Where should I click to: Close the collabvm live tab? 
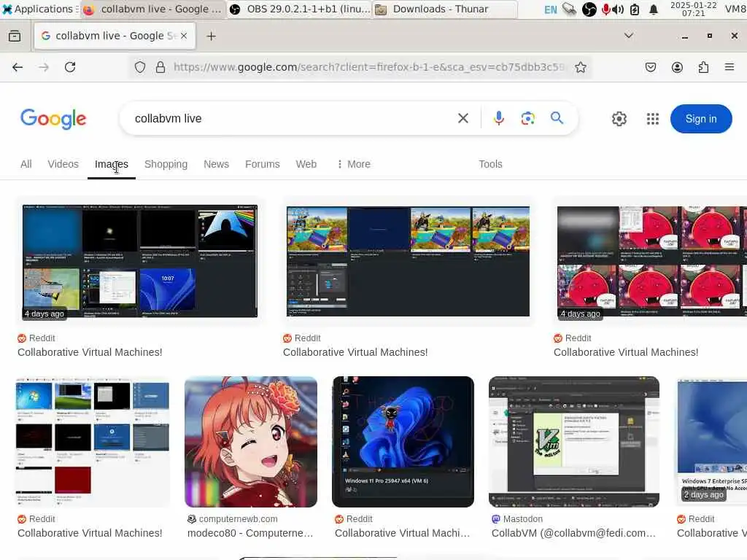click(184, 36)
